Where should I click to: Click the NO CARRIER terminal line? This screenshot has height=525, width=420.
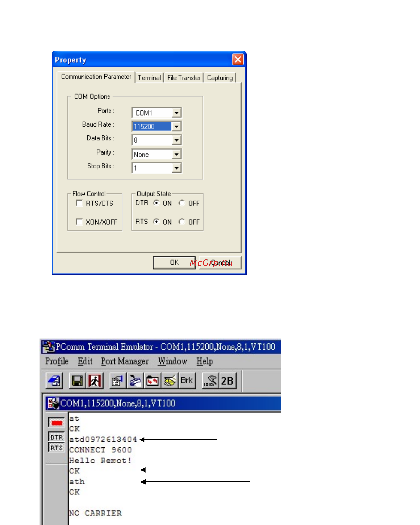click(x=95, y=513)
